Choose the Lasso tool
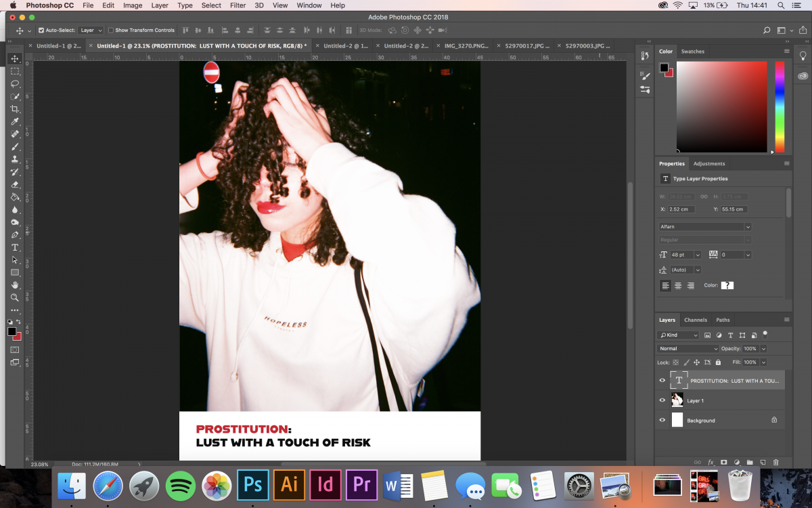This screenshot has width=812, height=508. point(15,84)
